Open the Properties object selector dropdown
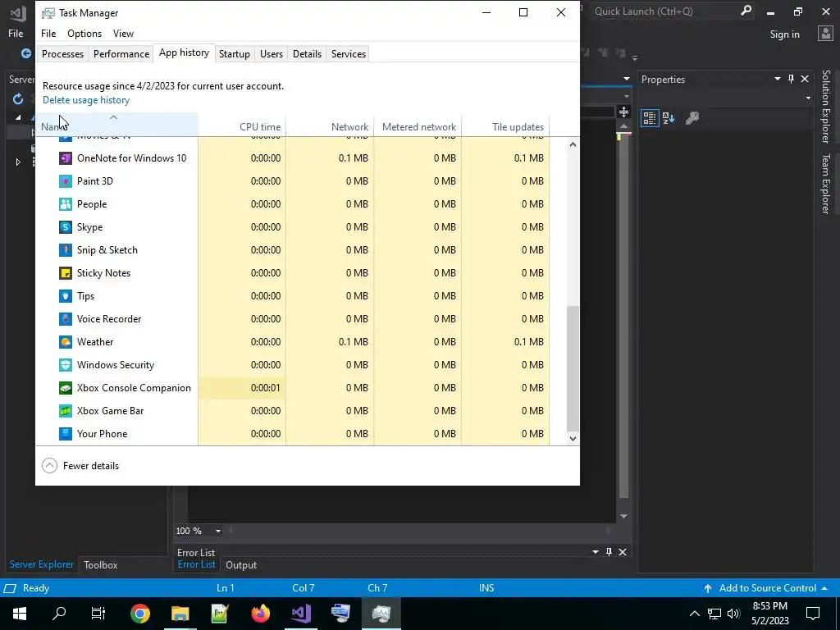Screen dimensions: 840x630 (x=808, y=98)
